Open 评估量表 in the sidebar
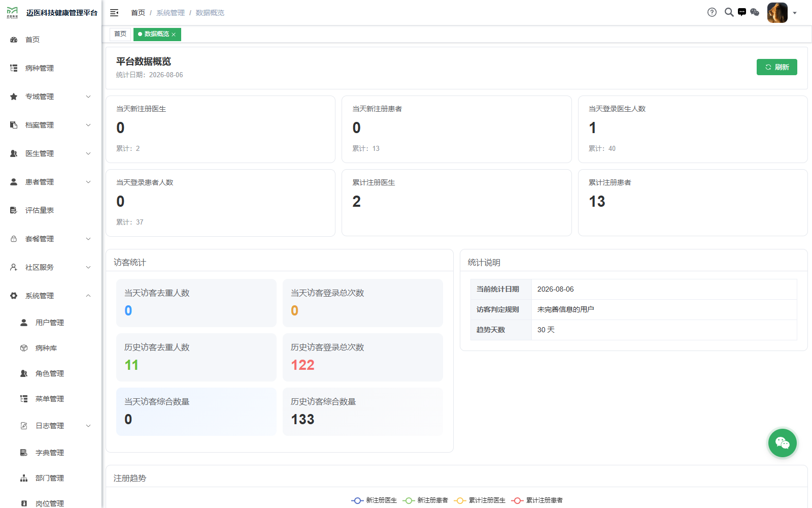Image resolution: width=812 pixels, height=508 pixels. click(x=51, y=210)
